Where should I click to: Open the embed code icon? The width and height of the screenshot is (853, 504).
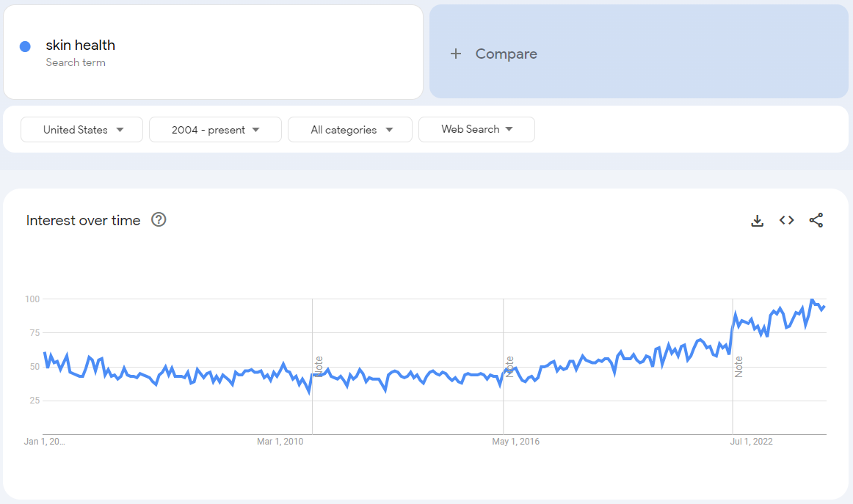[787, 220]
